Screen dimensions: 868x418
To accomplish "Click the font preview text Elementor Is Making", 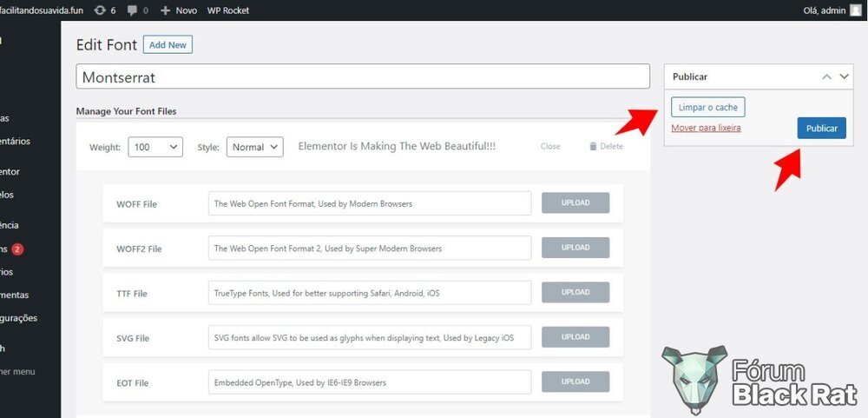I will click(x=397, y=146).
